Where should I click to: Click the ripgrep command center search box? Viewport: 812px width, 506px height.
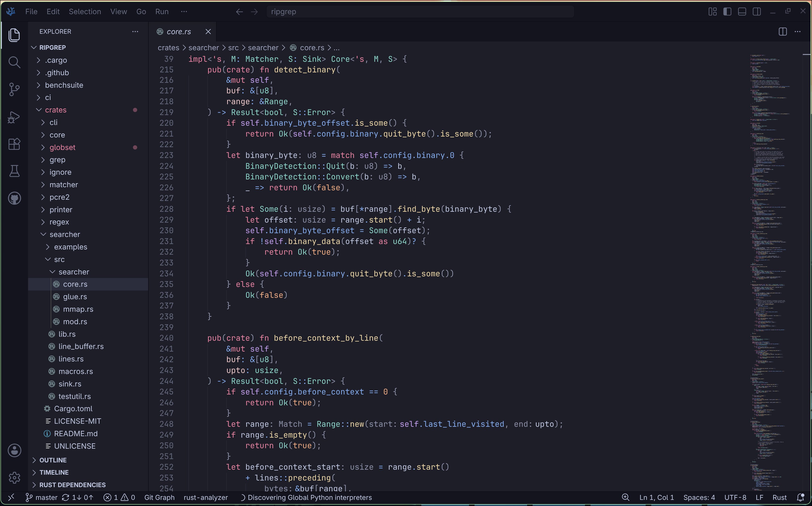coord(420,12)
